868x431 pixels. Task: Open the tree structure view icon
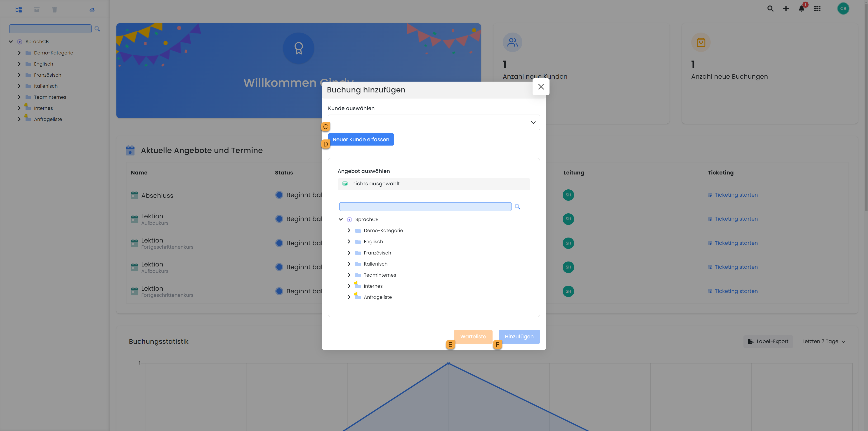(19, 10)
